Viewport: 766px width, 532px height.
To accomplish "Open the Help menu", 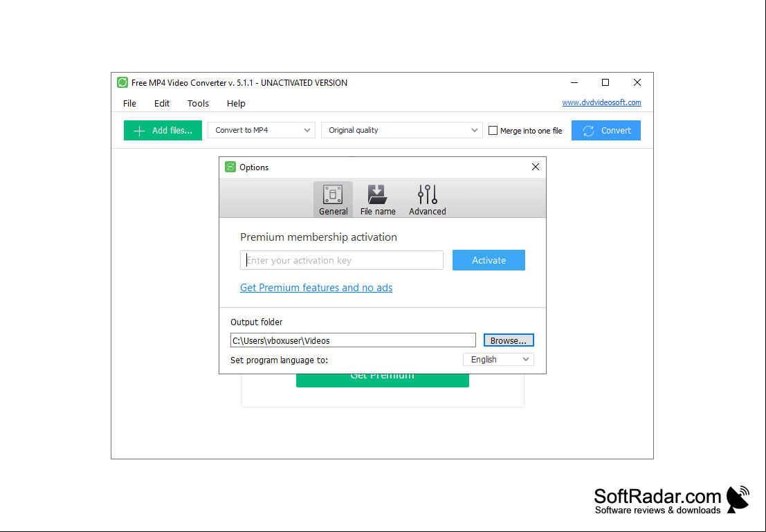I will (236, 104).
